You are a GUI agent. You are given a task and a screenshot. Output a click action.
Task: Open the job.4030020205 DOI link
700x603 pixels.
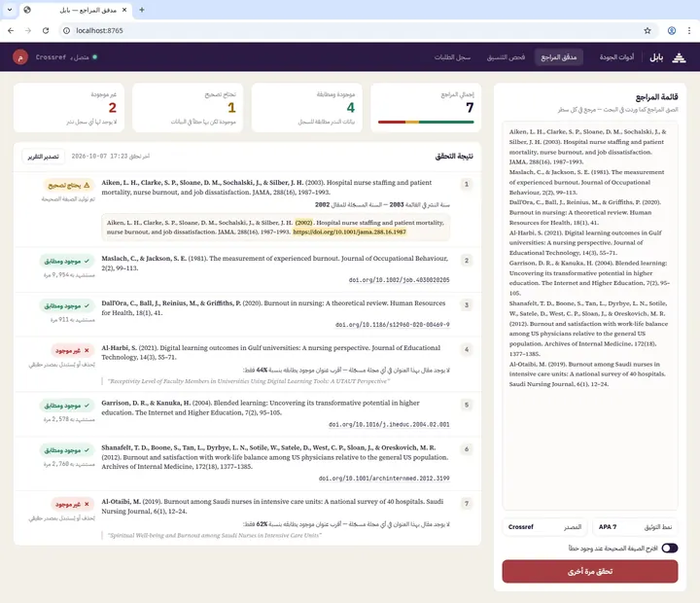(400, 280)
